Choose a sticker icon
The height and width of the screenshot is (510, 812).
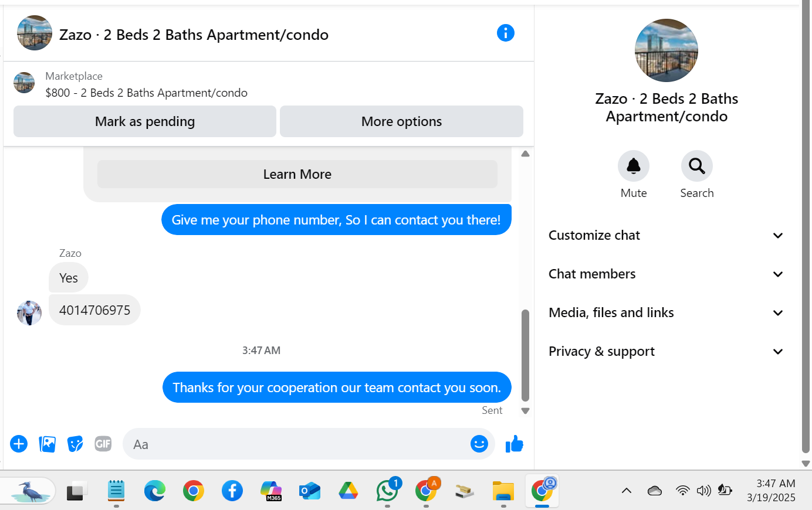[75, 444]
